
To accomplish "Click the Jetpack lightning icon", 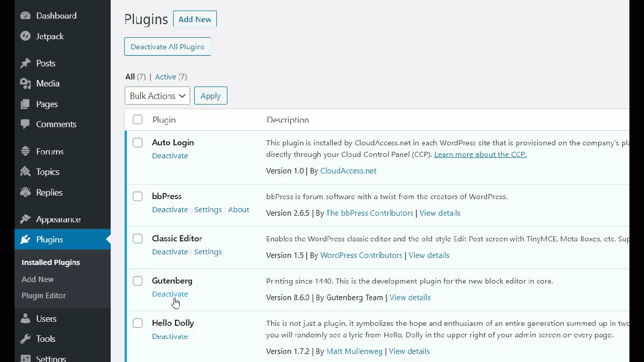I will pyautogui.click(x=26, y=36).
